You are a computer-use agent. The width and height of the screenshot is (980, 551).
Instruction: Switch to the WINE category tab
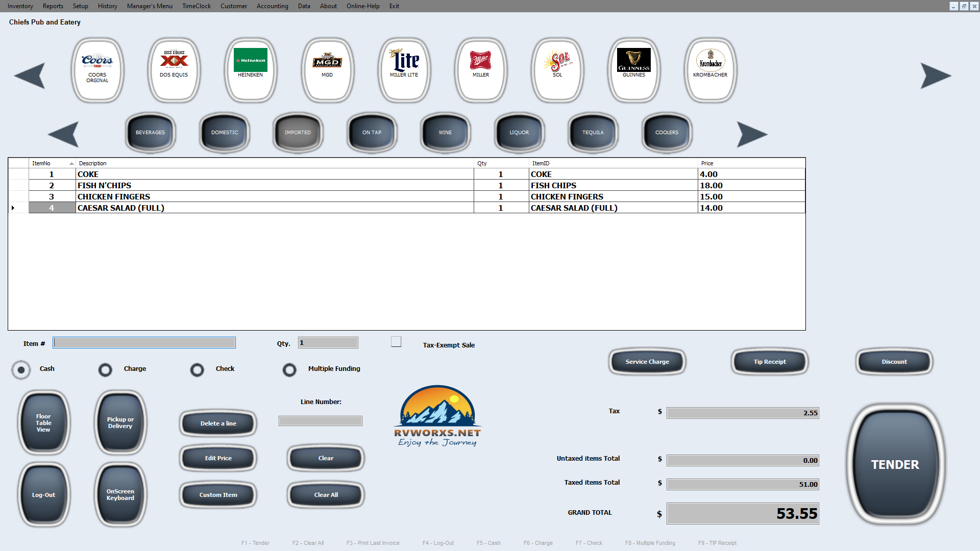click(x=445, y=133)
